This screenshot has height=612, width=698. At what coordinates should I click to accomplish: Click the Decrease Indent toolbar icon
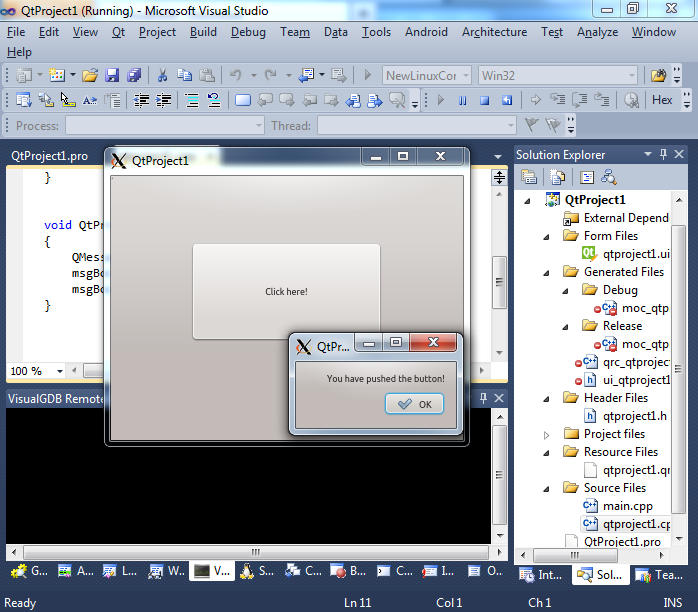point(142,100)
